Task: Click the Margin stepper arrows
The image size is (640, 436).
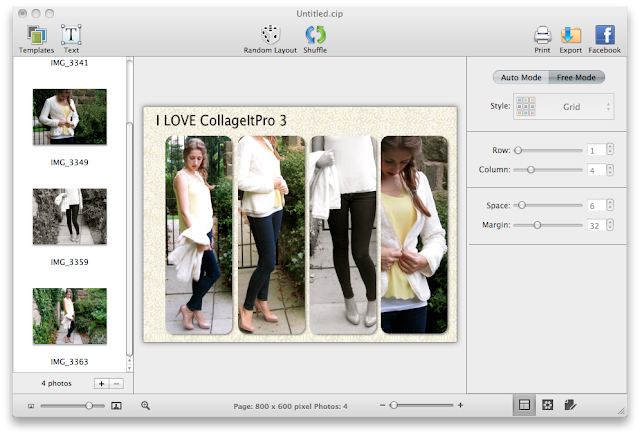Action: click(610, 225)
